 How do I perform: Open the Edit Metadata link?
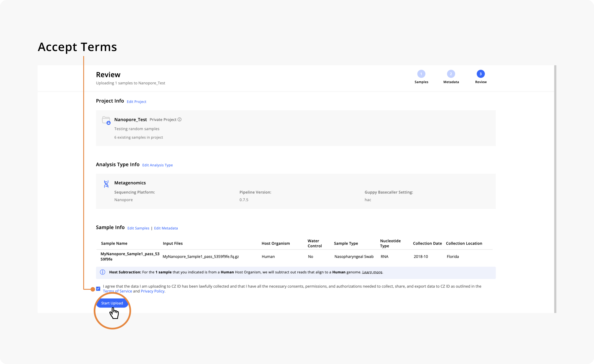[166, 228]
